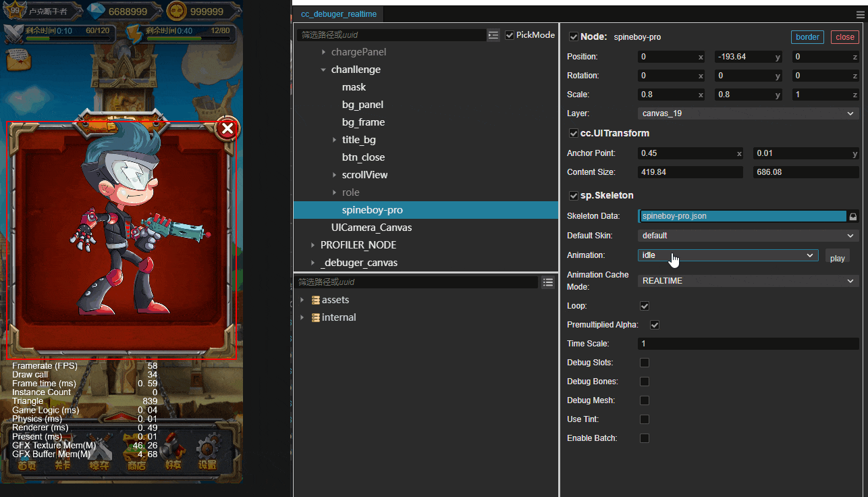Expand the title_bg node
The image size is (868, 497).
[x=334, y=140]
